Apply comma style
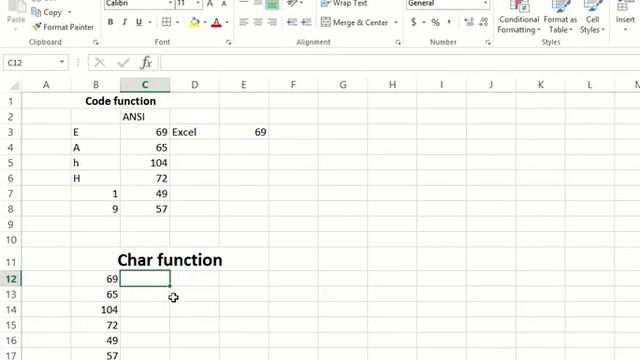 [x=449, y=22]
